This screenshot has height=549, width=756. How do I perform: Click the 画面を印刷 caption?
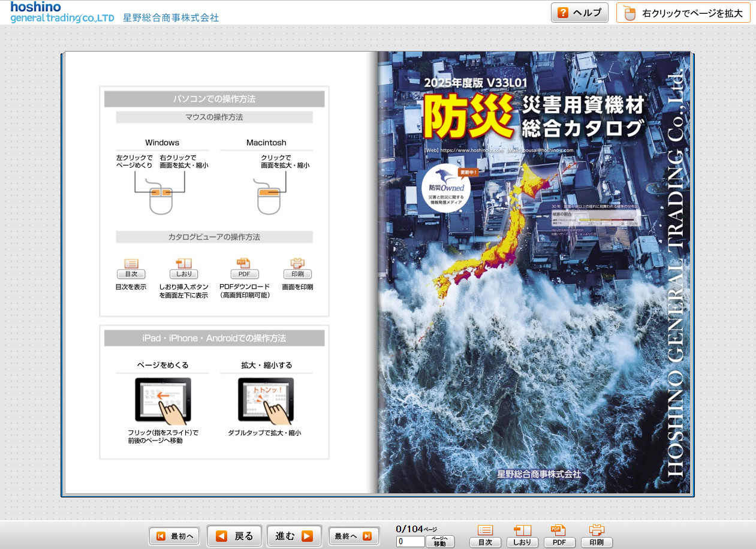click(x=297, y=287)
